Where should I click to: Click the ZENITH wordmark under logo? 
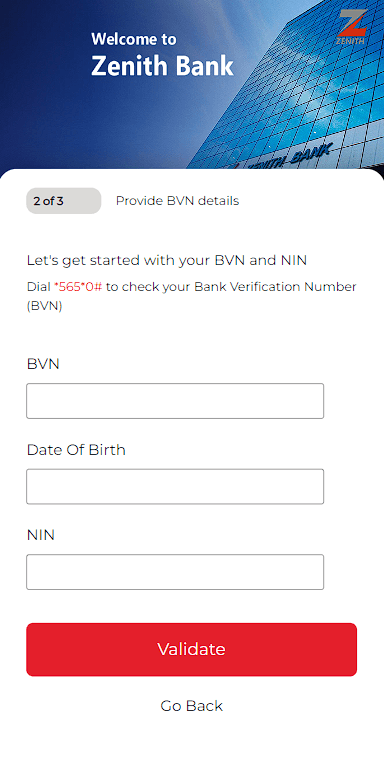pos(351,41)
